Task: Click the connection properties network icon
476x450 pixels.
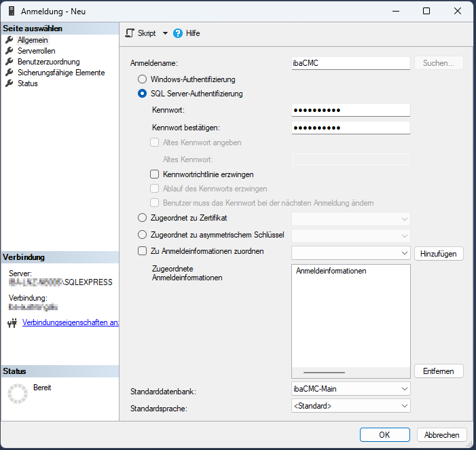Action: point(12,323)
